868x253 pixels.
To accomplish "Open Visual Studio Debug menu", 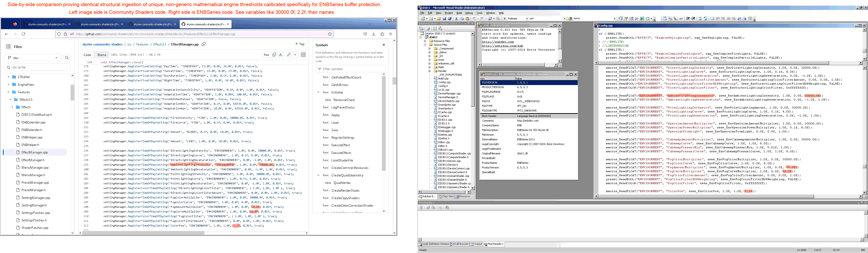I will [x=469, y=13].
